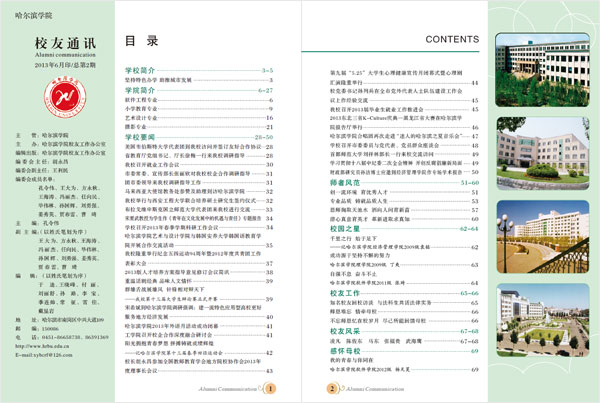Click the 哈尔滨学院 header text
600x403 pixels.
coord(34,15)
